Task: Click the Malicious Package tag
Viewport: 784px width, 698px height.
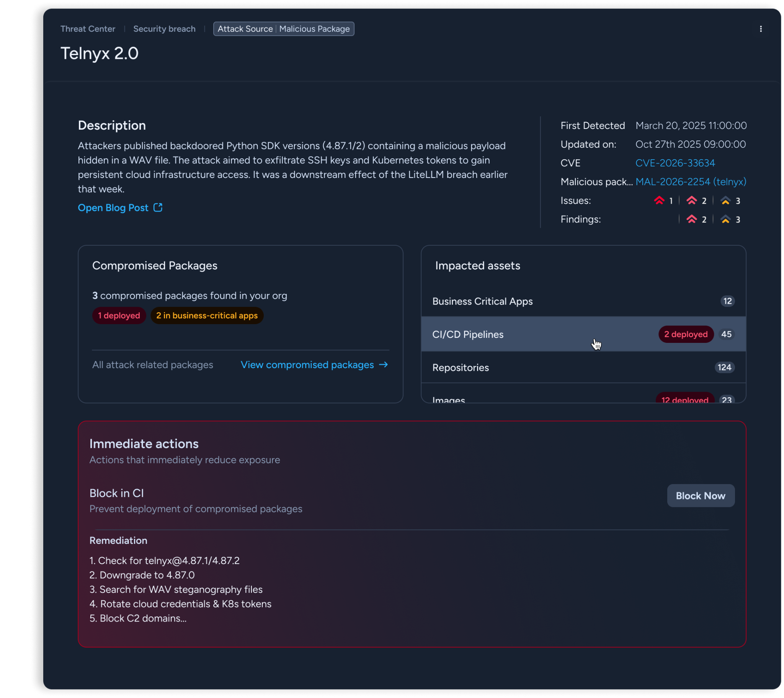Action: [315, 29]
